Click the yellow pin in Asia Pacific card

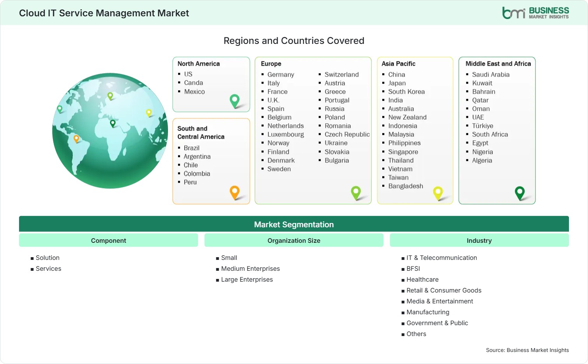(x=438, y=193)
